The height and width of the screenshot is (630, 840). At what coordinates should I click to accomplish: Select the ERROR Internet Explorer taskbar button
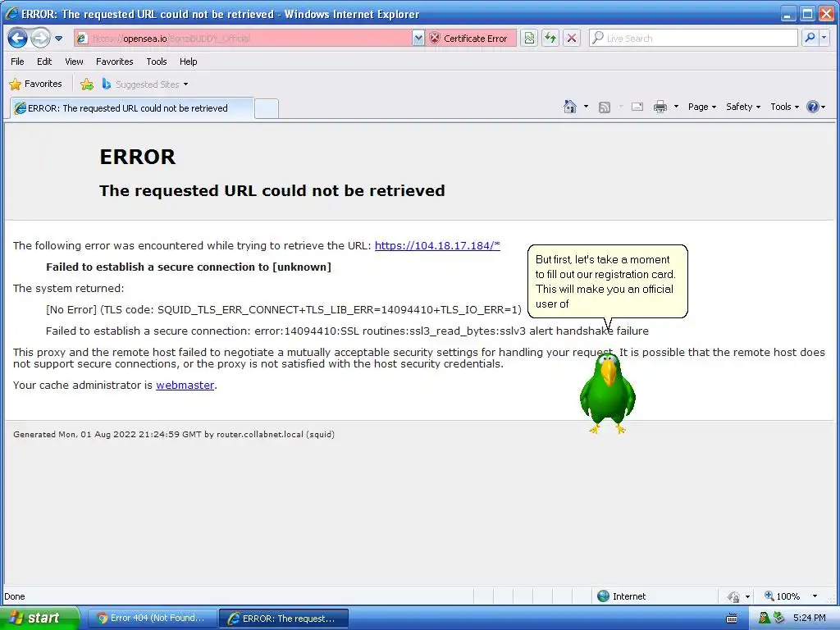[x=284, y=619]
